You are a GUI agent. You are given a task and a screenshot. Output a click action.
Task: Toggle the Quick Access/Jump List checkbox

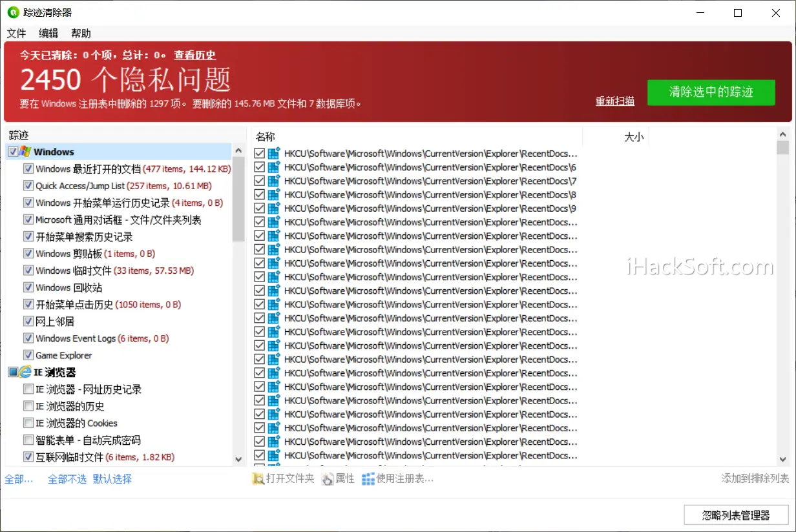(28, 186)
